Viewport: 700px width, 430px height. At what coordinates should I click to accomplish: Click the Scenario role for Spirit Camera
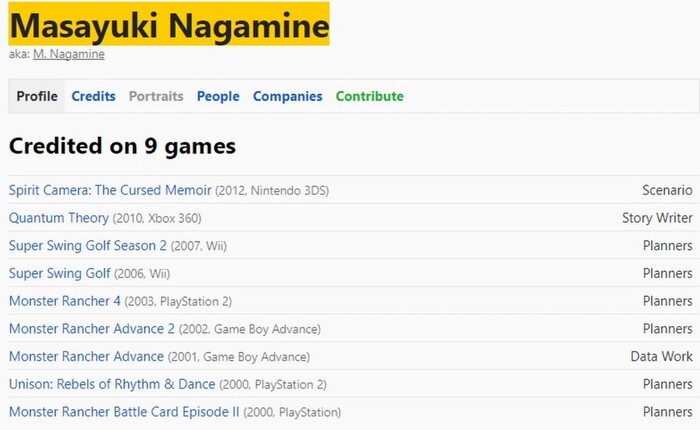coord(667,190)
